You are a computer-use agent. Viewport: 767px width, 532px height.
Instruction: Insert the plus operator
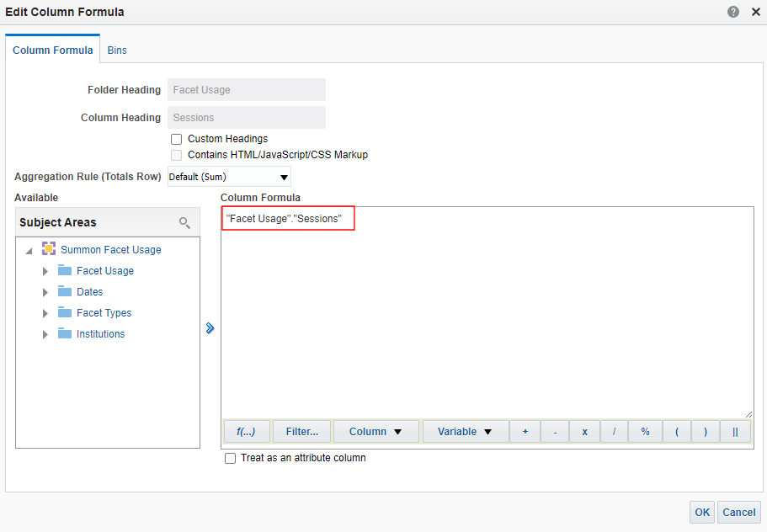[525, 431]
